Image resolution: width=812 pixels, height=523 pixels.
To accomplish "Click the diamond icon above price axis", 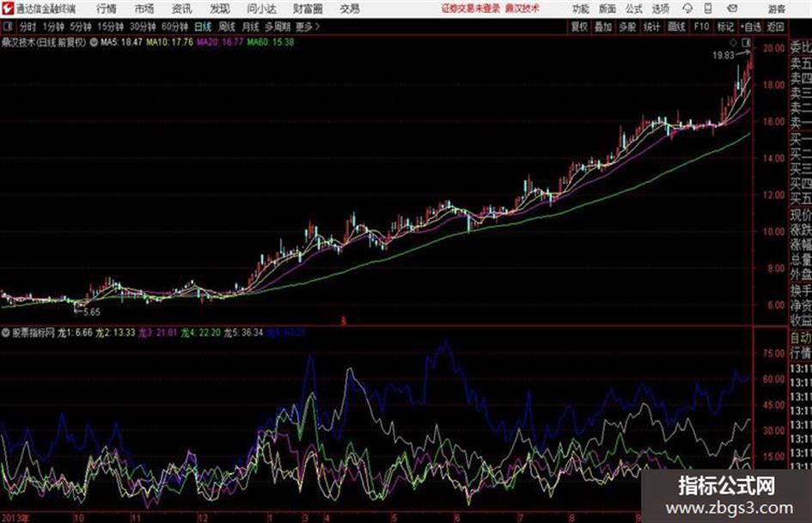I will click(733, 42).
